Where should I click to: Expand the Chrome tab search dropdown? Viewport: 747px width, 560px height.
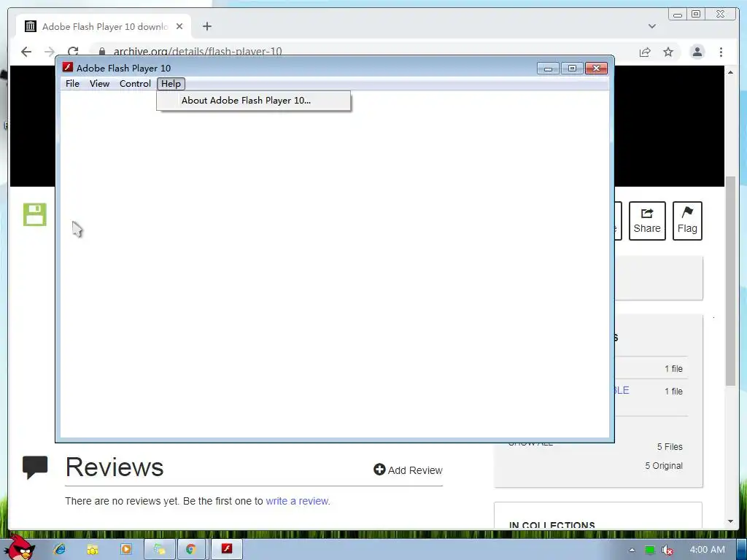(651, 26)
